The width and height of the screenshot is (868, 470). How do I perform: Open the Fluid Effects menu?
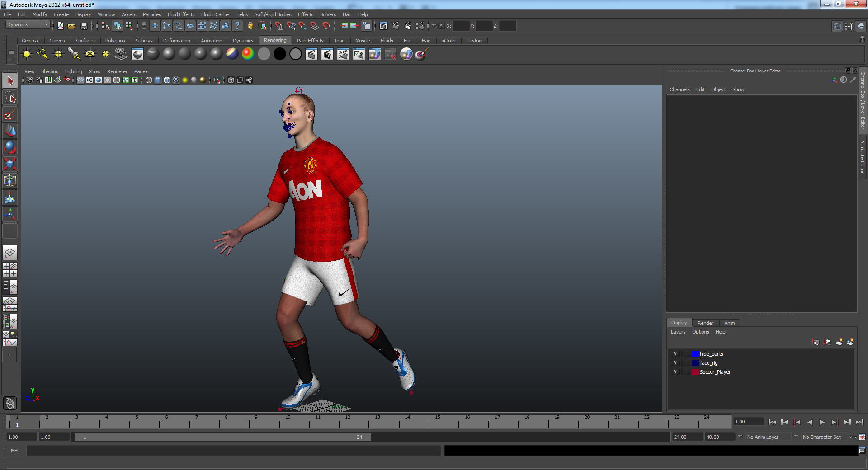coord(181,14)
